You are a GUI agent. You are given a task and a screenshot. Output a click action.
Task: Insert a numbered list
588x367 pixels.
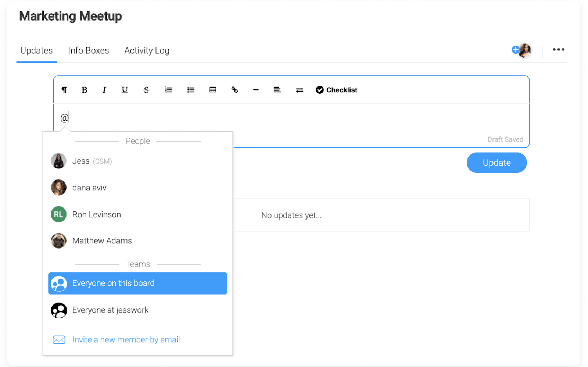169,90
